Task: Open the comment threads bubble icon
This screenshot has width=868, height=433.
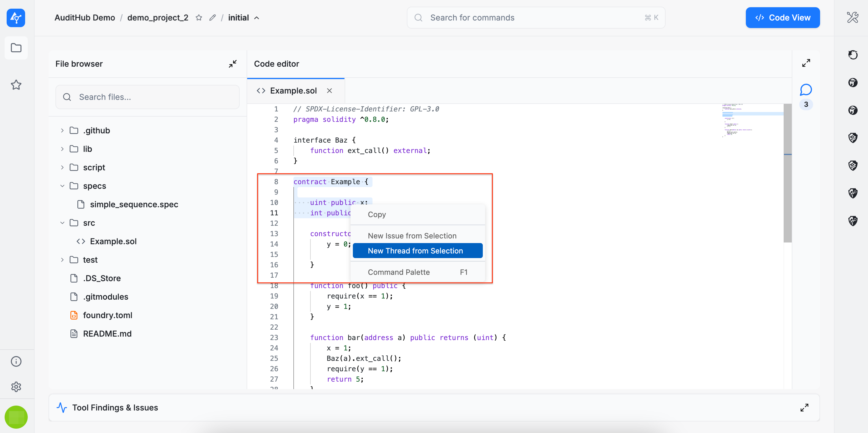Action: click(x=806, y=90)
